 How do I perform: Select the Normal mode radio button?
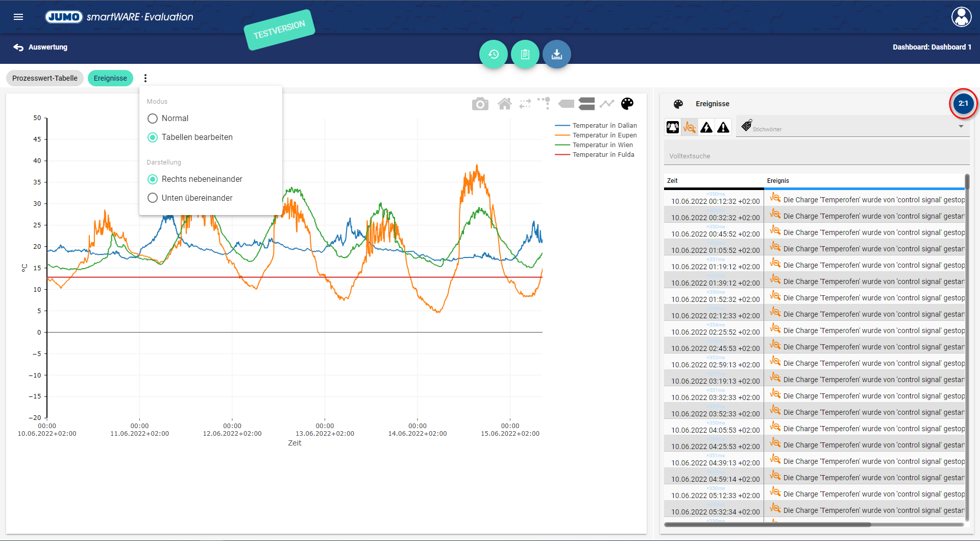(153, 119)
